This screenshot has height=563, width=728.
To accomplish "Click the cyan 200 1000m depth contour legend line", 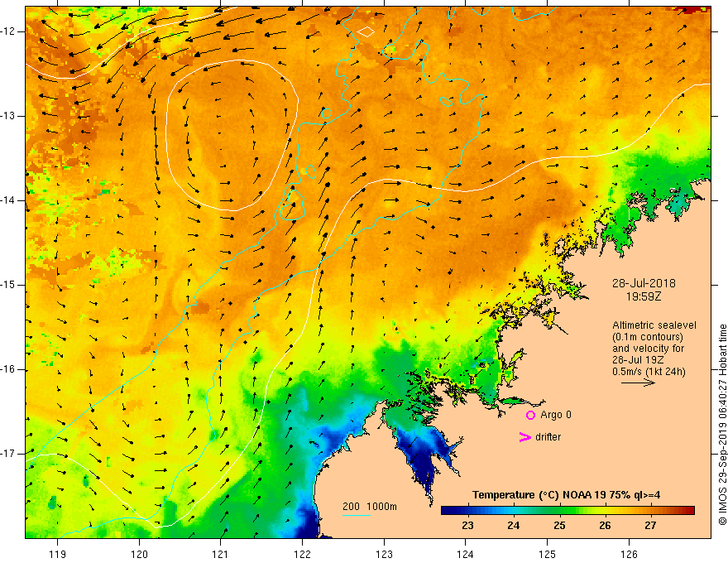I will coord(356,515).
